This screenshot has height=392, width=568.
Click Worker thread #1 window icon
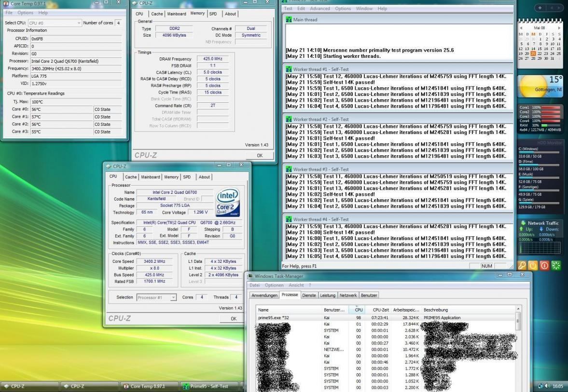click(289, 69)
